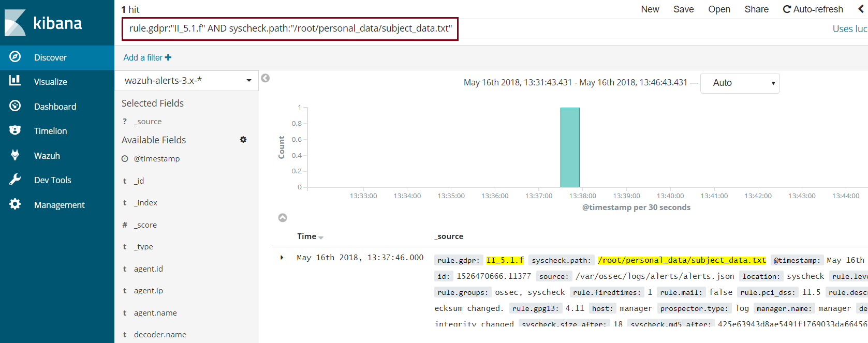Viewport: 868px width, 343px height.
Task: Click the @timestamp per 30 seconds axis label
Action: [636, 207]
